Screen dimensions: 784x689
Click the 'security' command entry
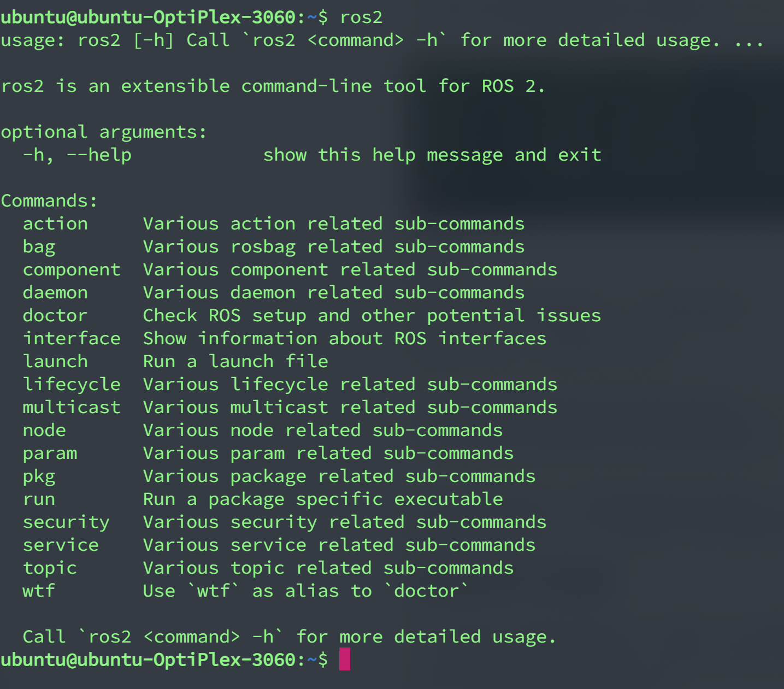[66, 522]
